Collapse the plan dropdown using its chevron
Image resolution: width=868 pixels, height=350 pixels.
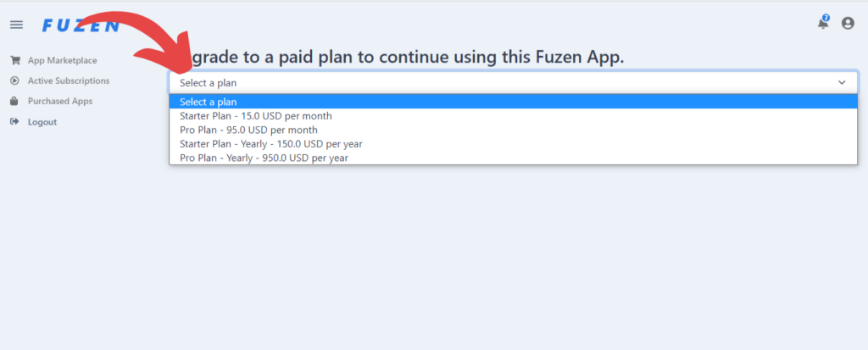[x=842, y=82]
